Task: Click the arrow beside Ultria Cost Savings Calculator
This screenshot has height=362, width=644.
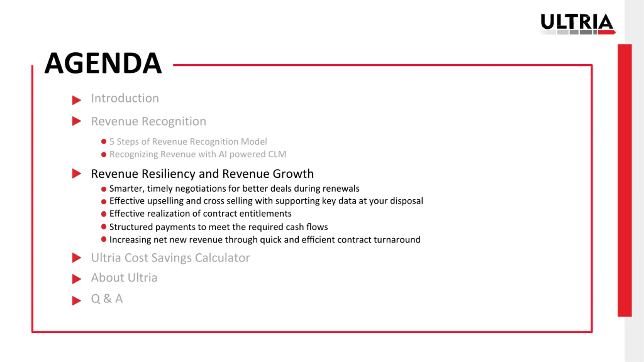Action: (76, 258)
